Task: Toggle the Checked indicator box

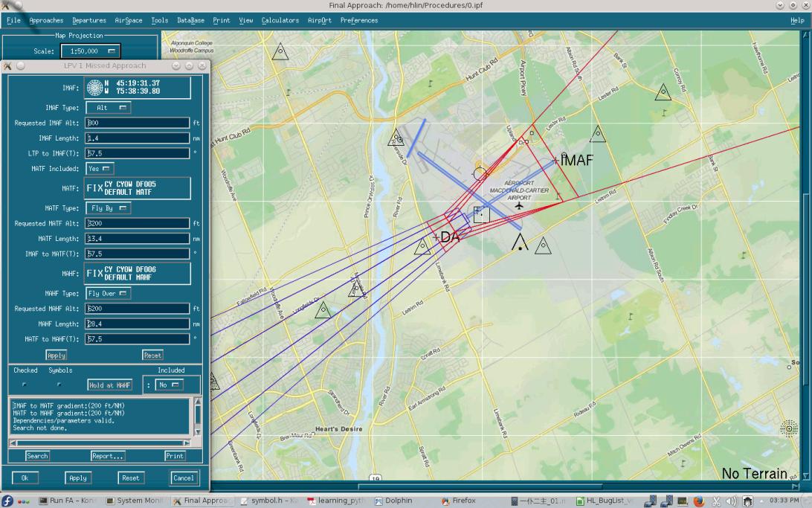Action: click(x=25, y=385)
